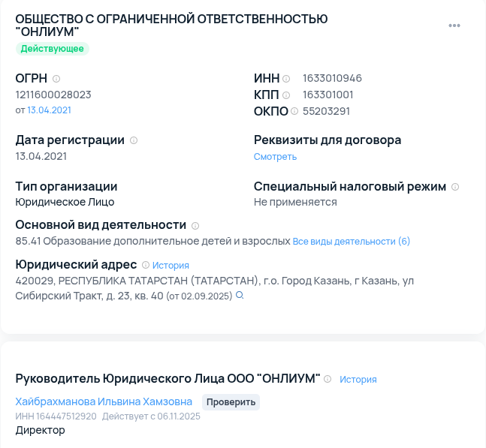Click info icon beside Руководитель Юридического Лица
This screenshot has height=448, width=486.
tap(328, 379)
